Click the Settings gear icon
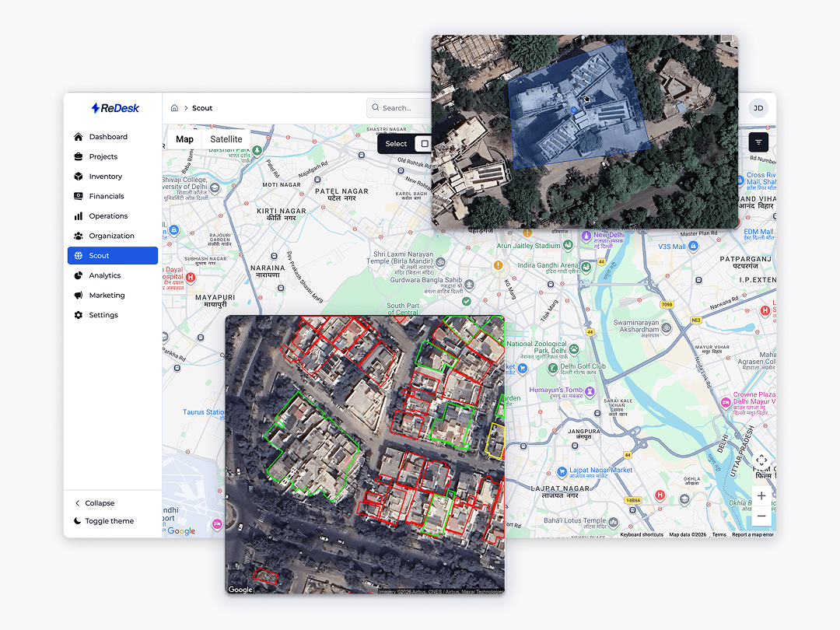 coord(79,315)
